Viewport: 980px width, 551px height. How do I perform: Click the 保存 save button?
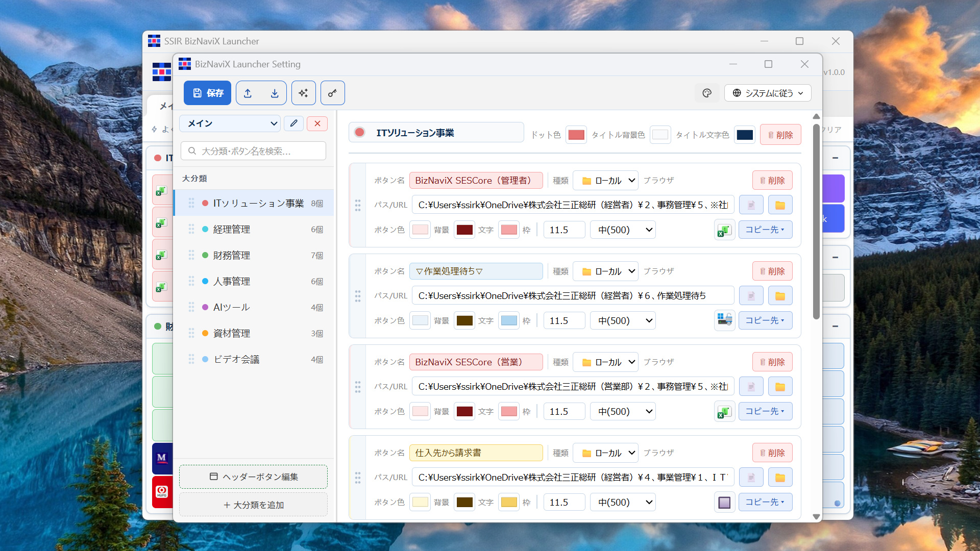click(x=207, y=93)
